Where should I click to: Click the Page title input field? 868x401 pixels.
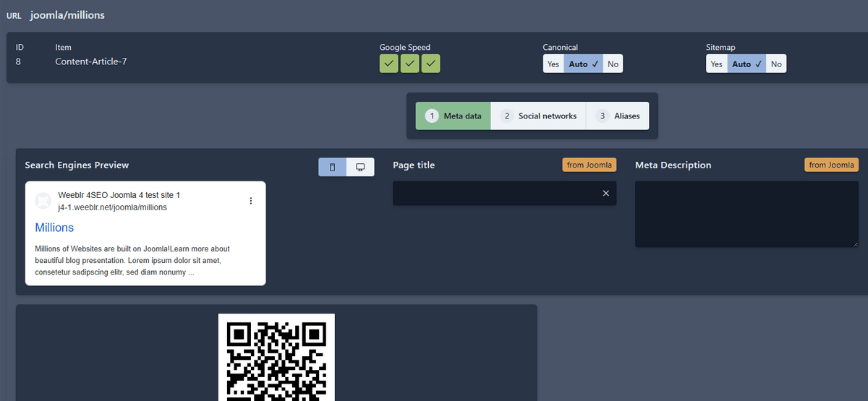tap(504, 193)
